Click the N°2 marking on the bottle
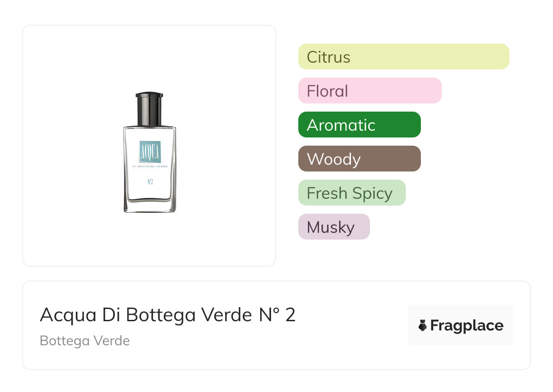 (149, 182)
